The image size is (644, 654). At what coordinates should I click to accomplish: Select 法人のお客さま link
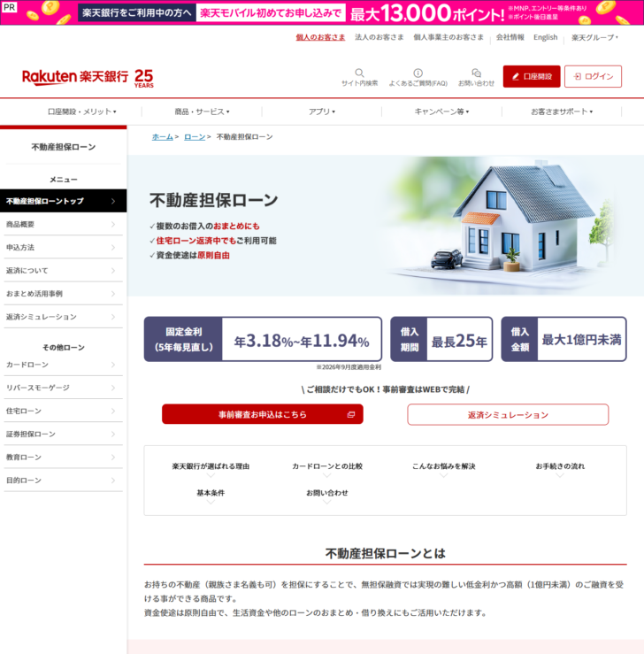[379, 37]
